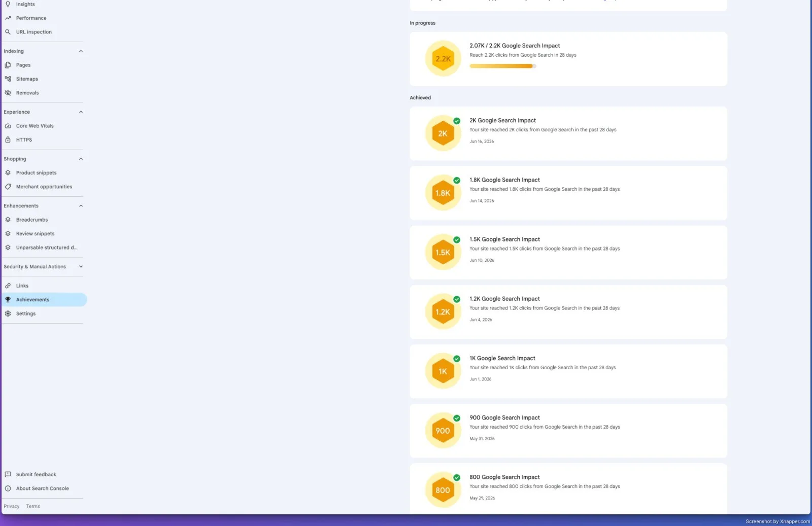812x526 pixels.
Task: Click the 800 achievement hexagon badge
Action: click(x=443, y=490)
